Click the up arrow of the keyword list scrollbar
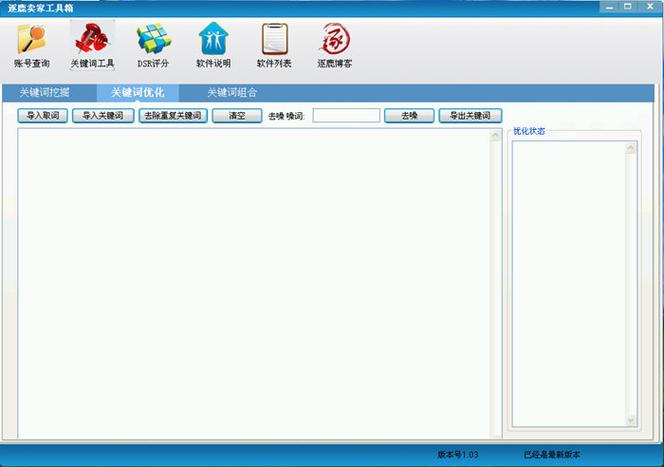Viewport: 664px width, 467px height. 494,137
